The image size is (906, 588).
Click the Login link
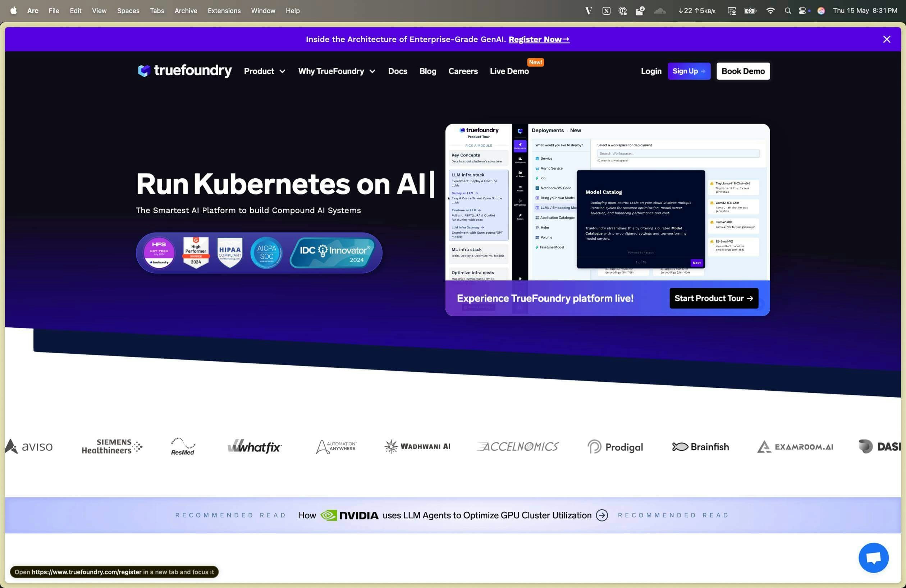(x=651, y=71)
